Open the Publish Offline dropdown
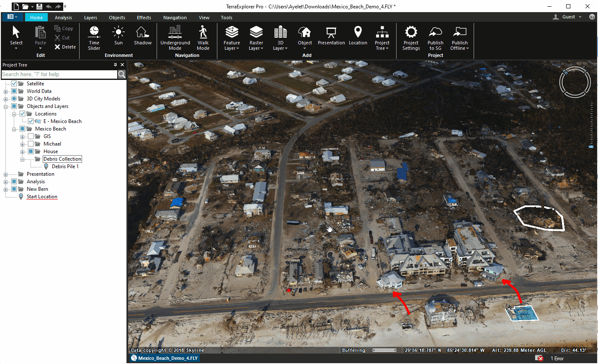598x364 pixels. 459,38
